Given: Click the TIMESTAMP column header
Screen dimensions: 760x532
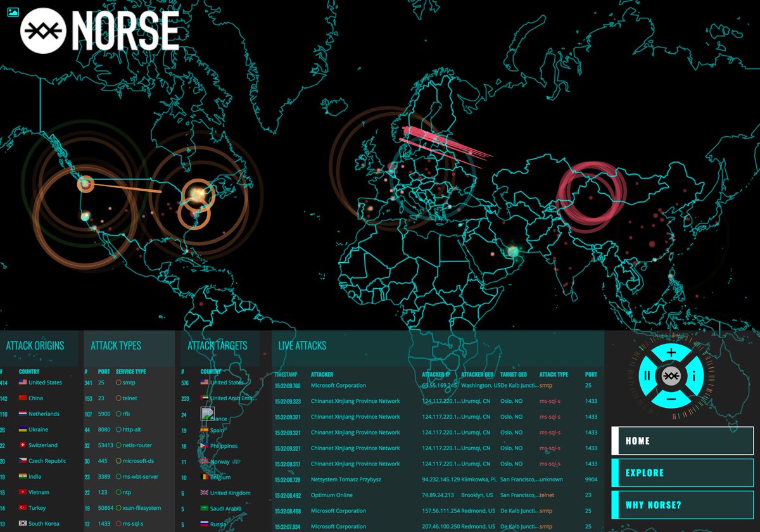Looking at the screenshot, I should click(286, 374).
